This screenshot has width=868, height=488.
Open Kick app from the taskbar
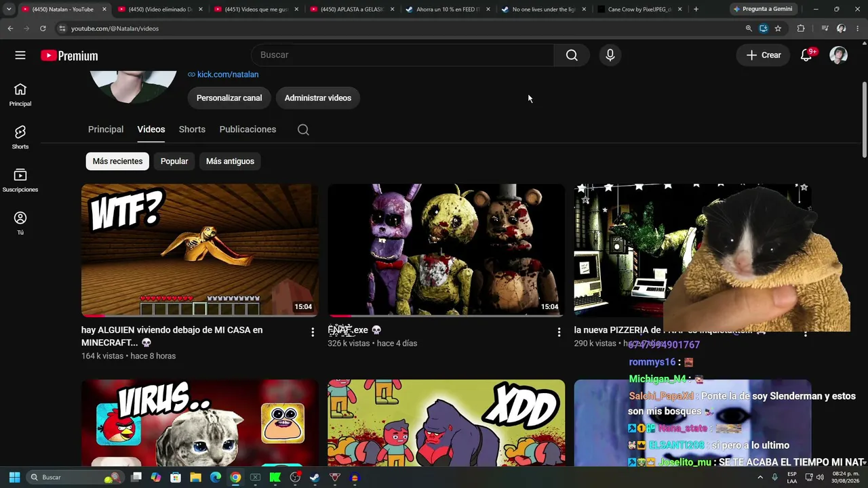(275, 477)
